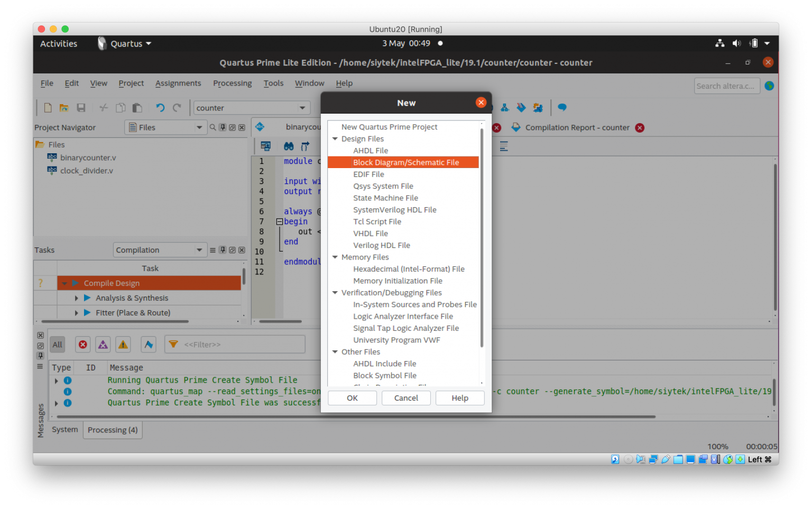Viewport: 812px width, 509px height.
Task: Select Block Symbol File in the New dialog
Action: [x=385, y=375]
